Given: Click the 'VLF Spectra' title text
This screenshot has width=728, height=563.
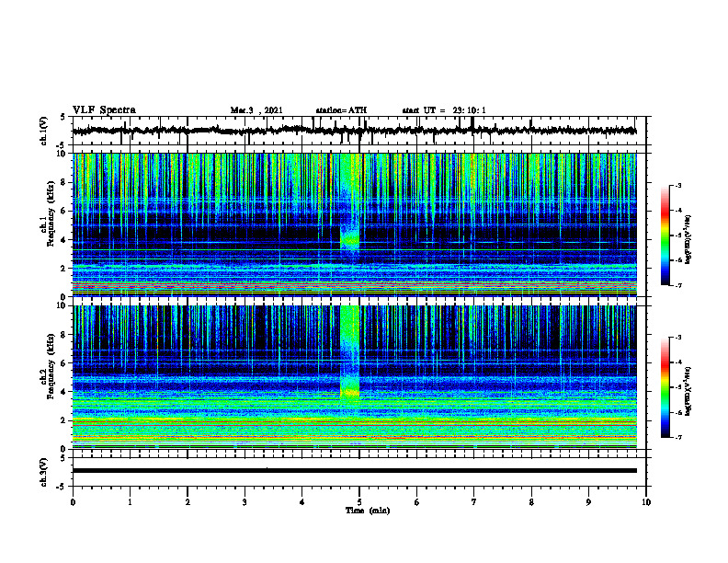Looking at the screenshot, I should point(104,110).
